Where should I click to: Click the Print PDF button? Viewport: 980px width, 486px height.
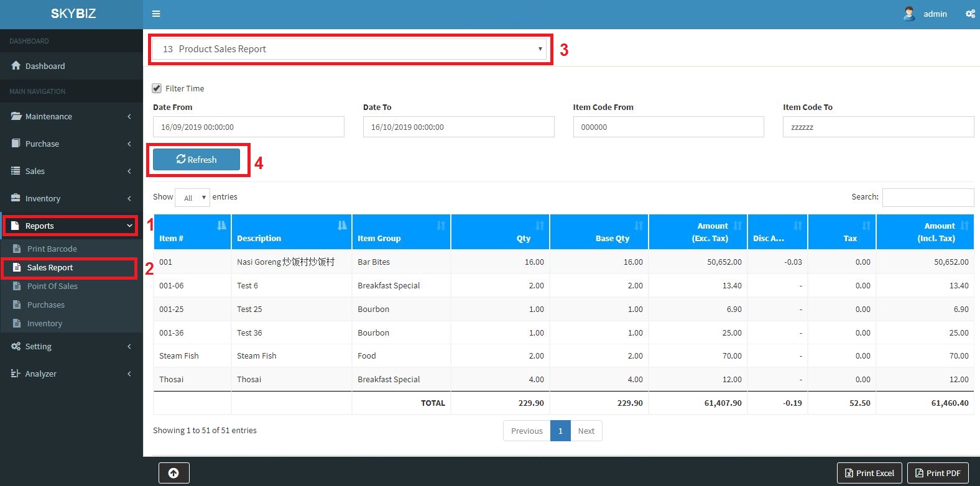click(938, 473)
